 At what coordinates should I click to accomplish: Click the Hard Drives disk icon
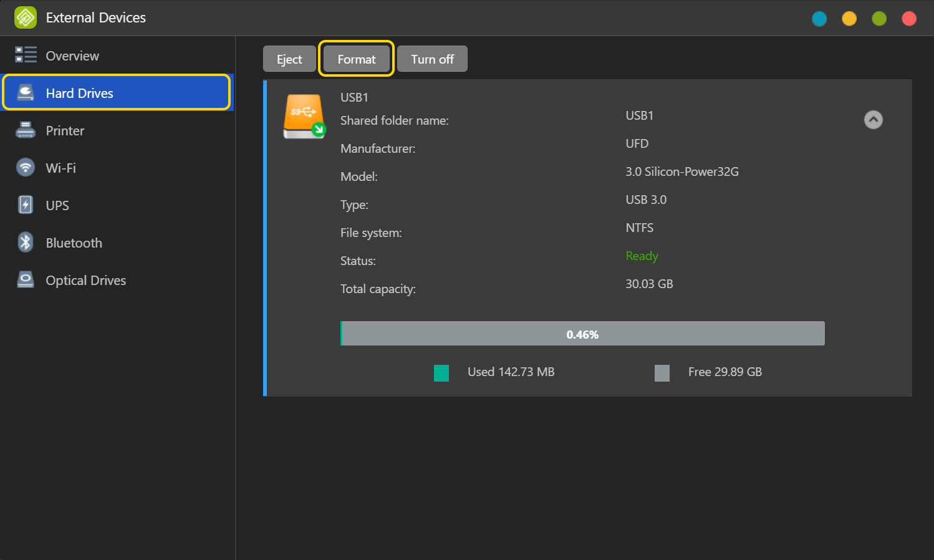tap(26, 93)
